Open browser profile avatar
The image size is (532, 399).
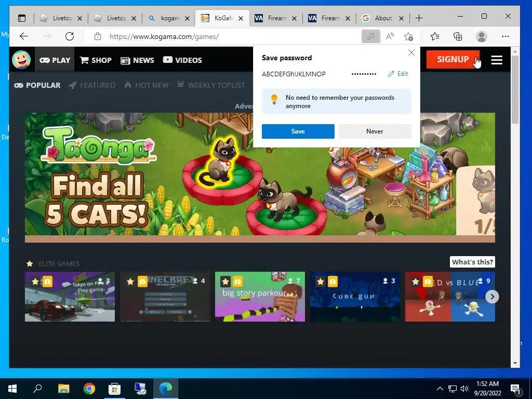[x=482, y=36]
